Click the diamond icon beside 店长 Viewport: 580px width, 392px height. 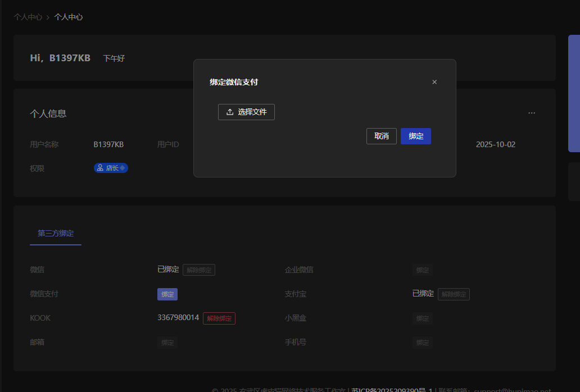(x=123, y=168)
